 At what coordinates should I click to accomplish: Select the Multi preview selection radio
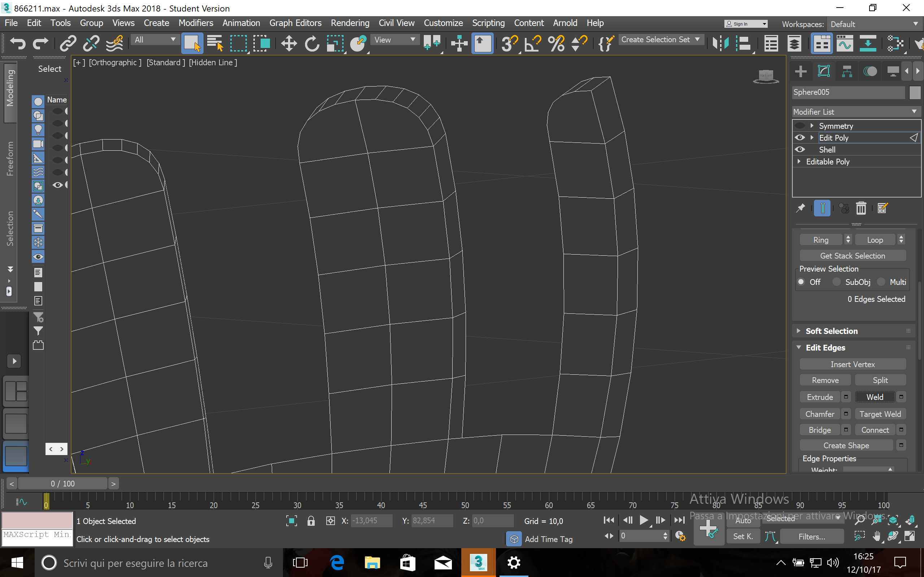(881, 282)
